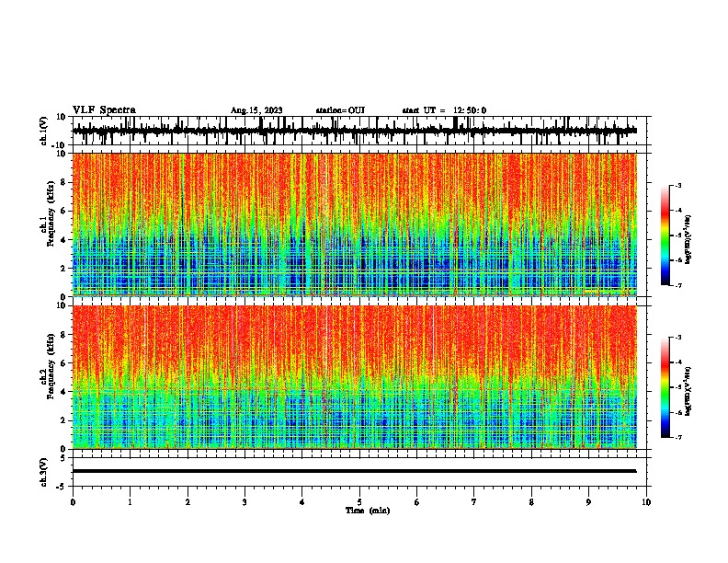Click the time axis tick label '0'
The width and height of the screenshot is (728, 563).
coord(73,502)
